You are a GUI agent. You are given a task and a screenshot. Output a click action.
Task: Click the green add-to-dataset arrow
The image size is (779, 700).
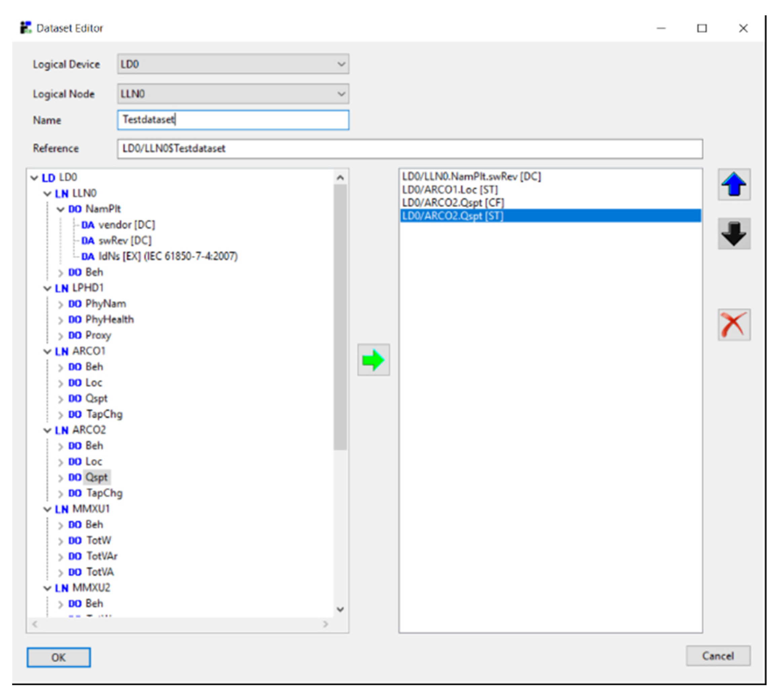pyautogui.click(x=373, y=360)
